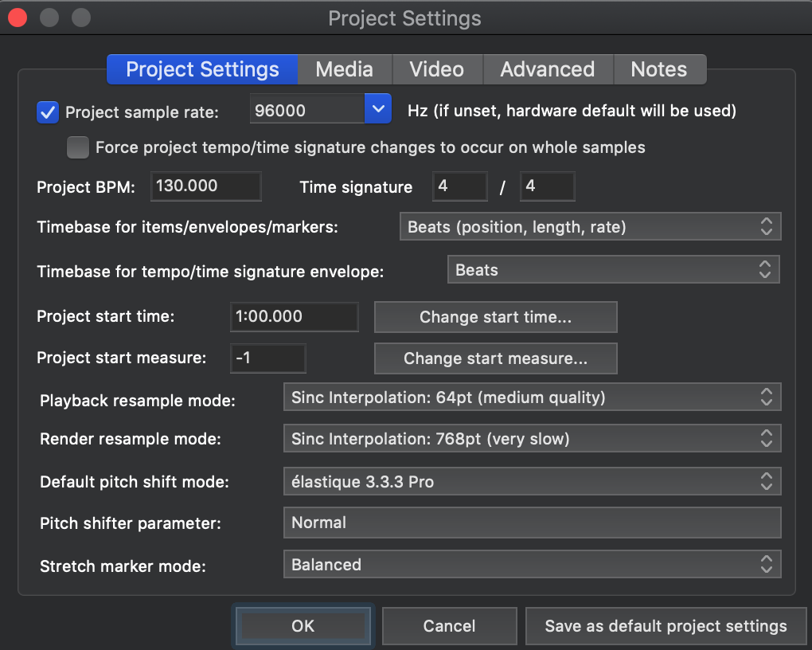Click the Cancel button
The height and width of the screenshot is (650, 812).
(449, 626)
